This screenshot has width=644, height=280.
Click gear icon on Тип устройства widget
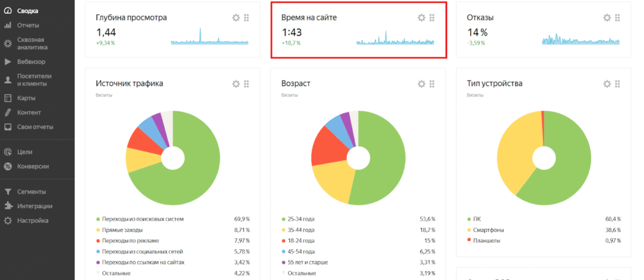click(x=607, y=84)
